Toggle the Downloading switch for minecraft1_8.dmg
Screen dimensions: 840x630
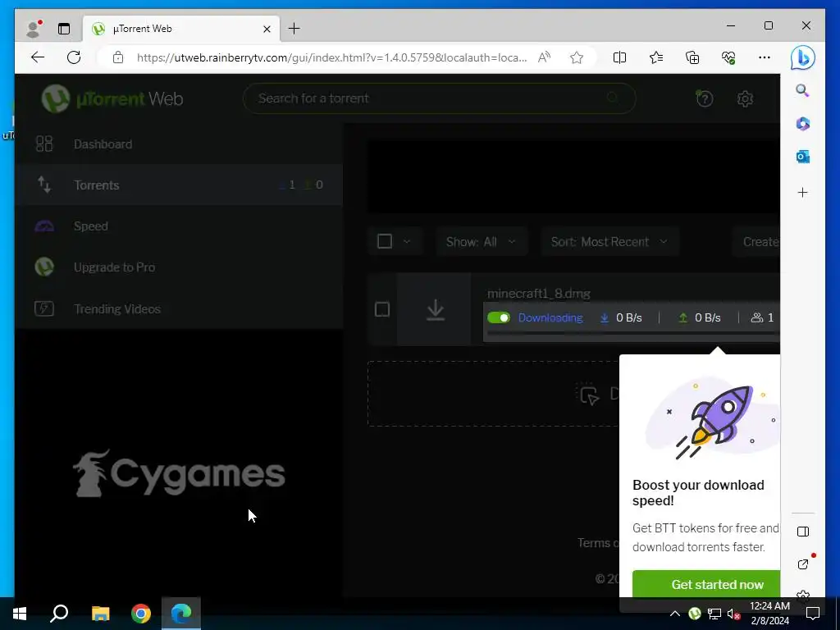click(499, 317)
